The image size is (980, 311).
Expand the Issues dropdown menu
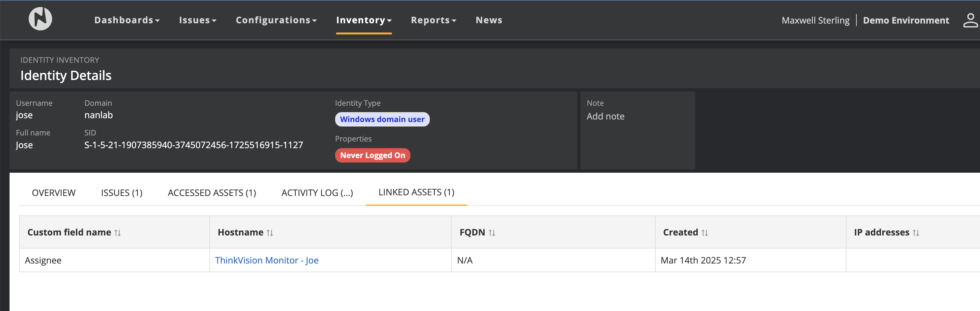point(198,20)
